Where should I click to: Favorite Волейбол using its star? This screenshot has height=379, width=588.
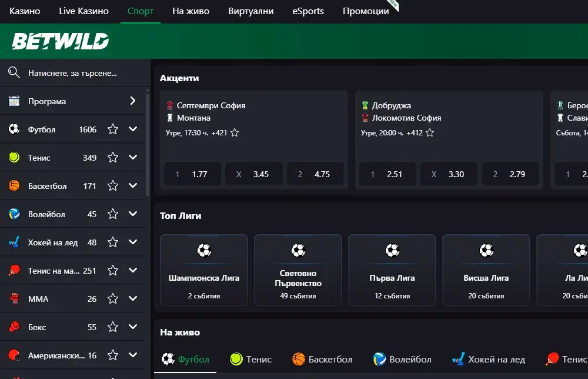(x=113, y=214)
